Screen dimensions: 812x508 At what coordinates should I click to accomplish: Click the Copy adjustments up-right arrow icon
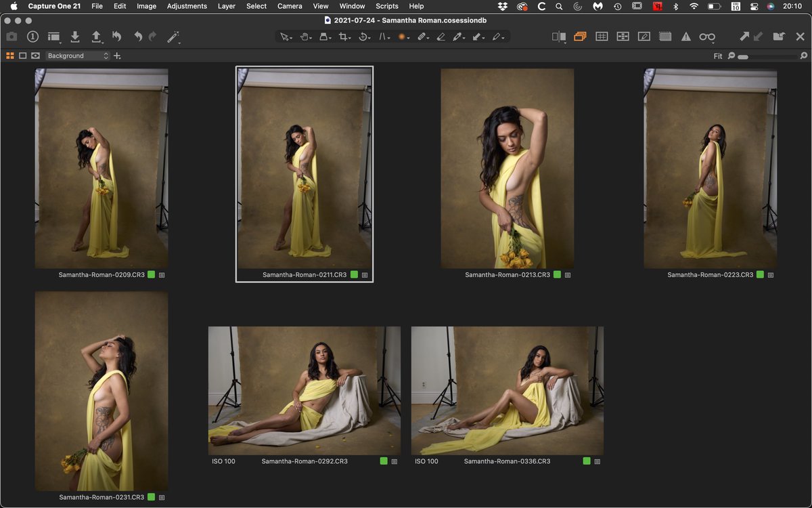pyautogui.click(x=744, y=37)
